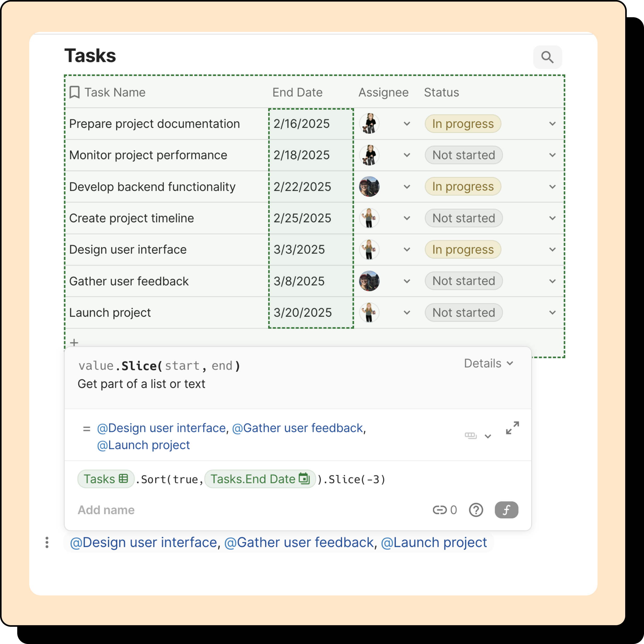Click the help question mark icon

tap(476, 510)
